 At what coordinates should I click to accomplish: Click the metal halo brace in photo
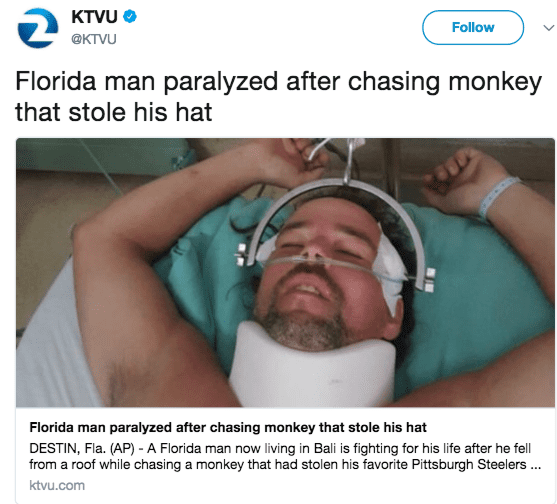pyautogui.click(x=334, y=227)
